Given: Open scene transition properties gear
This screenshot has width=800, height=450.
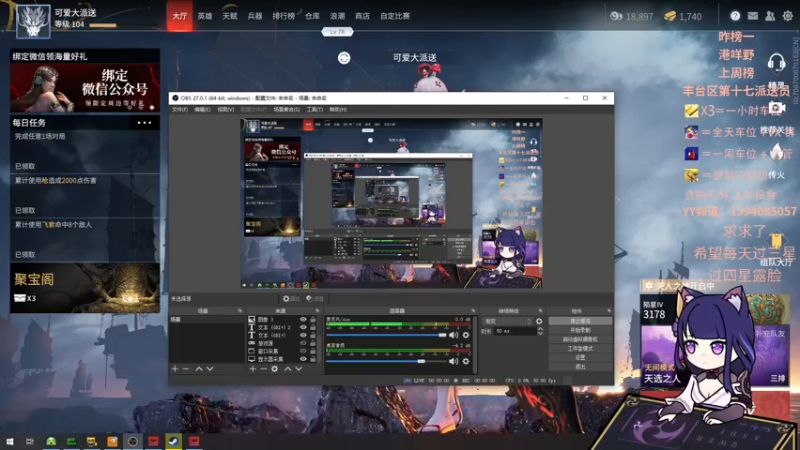Looking at the screenshot, I should 539,321.
